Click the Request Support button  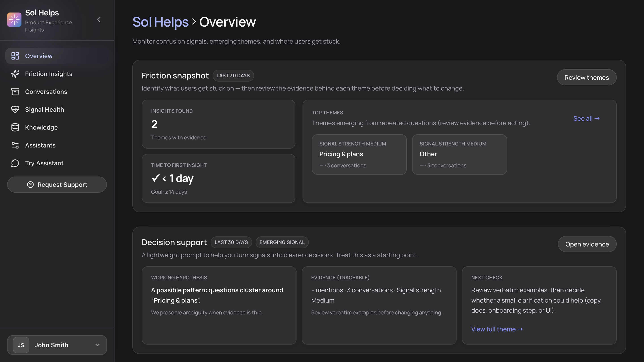[x=57, y=185]
